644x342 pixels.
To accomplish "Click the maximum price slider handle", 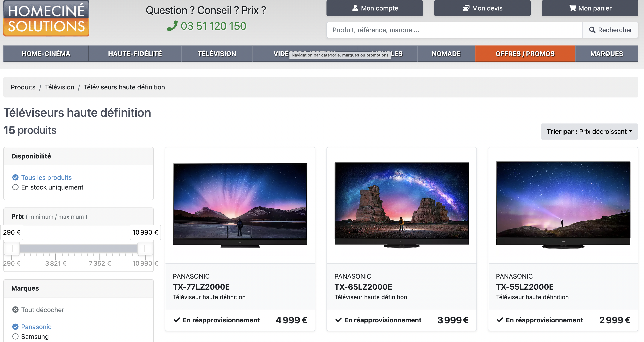I will pos(145,249).
